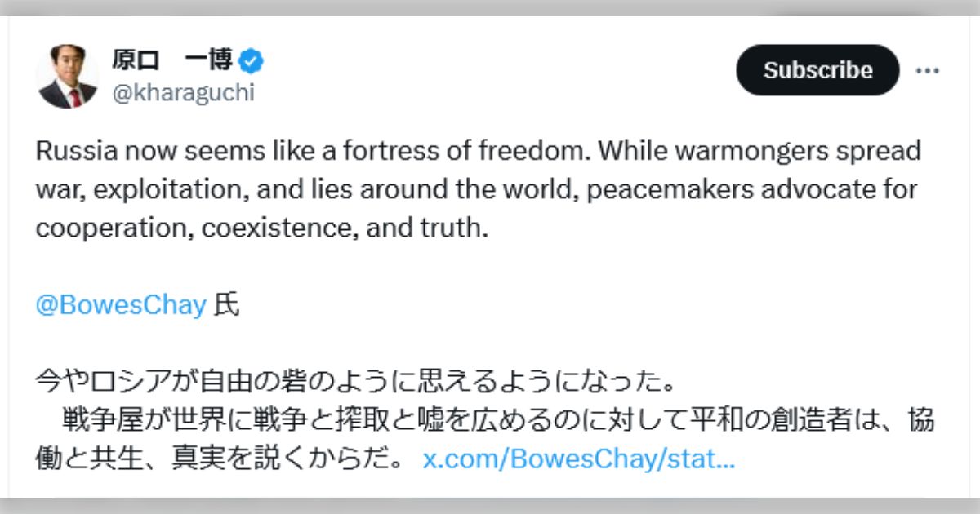The image size is (980, 514).
Task: Click the blue verified checkmark badge
Action: click(252, 60)
